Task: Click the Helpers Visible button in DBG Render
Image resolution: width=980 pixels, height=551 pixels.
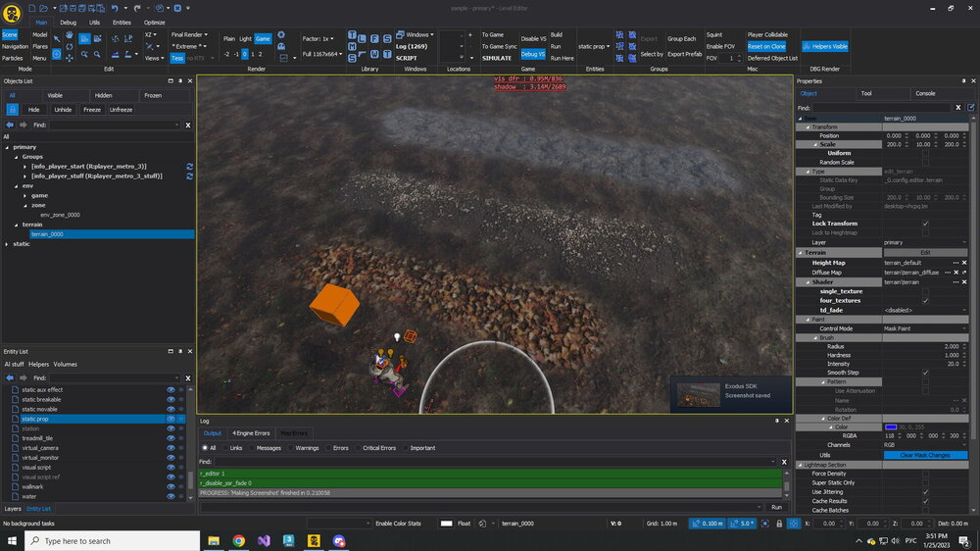Action: coord(824,46)
